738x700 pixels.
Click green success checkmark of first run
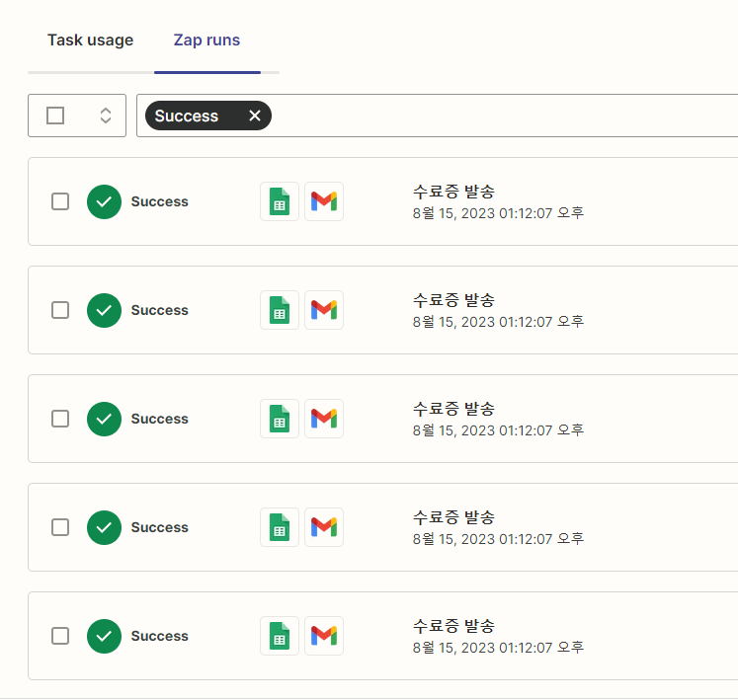[104, 201]
